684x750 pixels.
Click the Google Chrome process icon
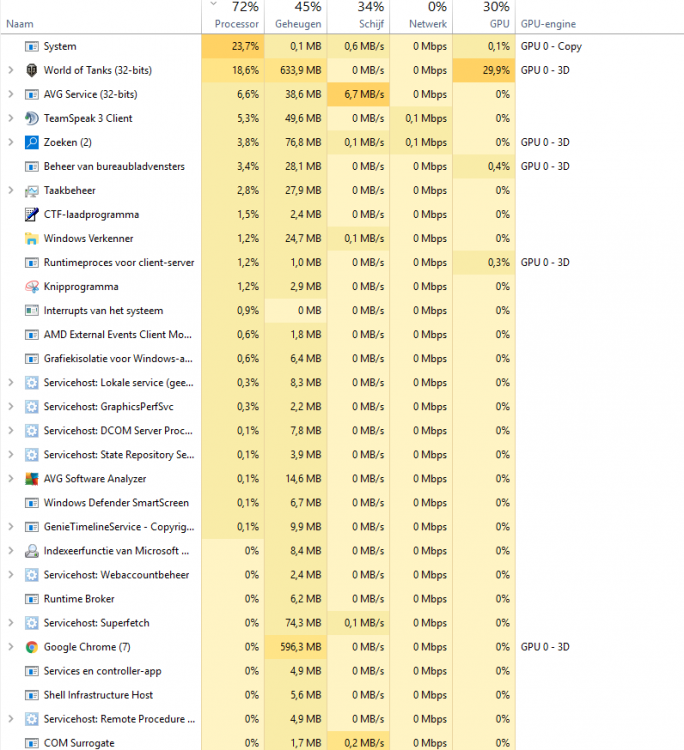point(31,647)
